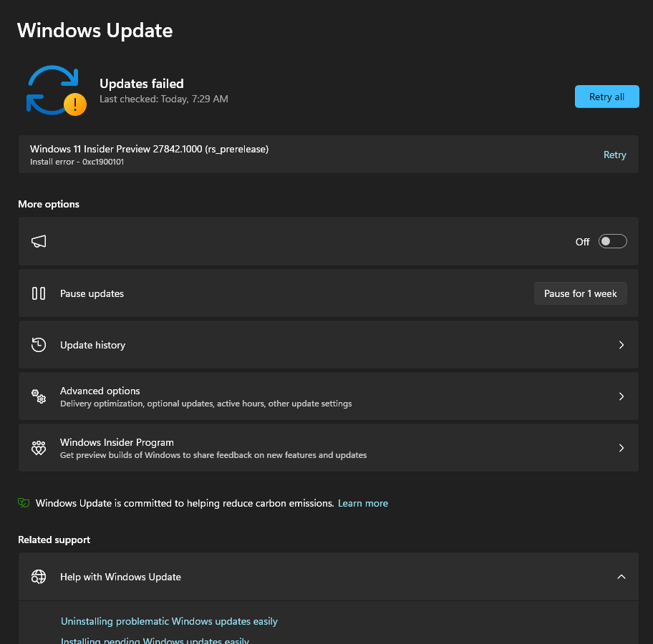Click chevron on Windows Insider Program row
This screenshot has width=653, height=644.
621,448
